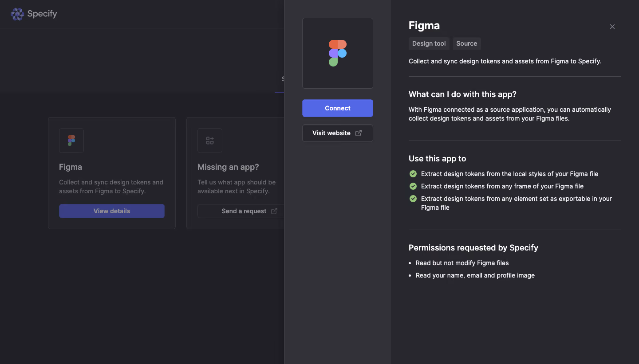Click the Specify wordmark text

coord(42,14)
